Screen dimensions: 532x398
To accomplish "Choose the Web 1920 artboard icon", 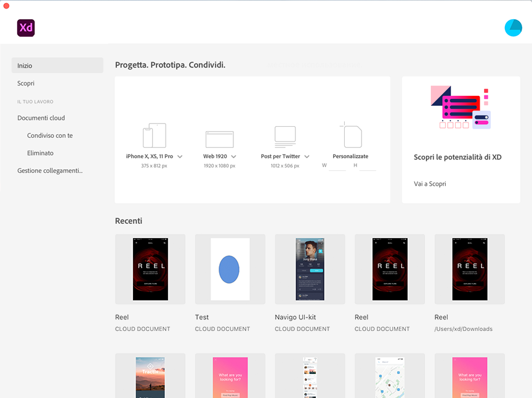I will tap(220, 139).
